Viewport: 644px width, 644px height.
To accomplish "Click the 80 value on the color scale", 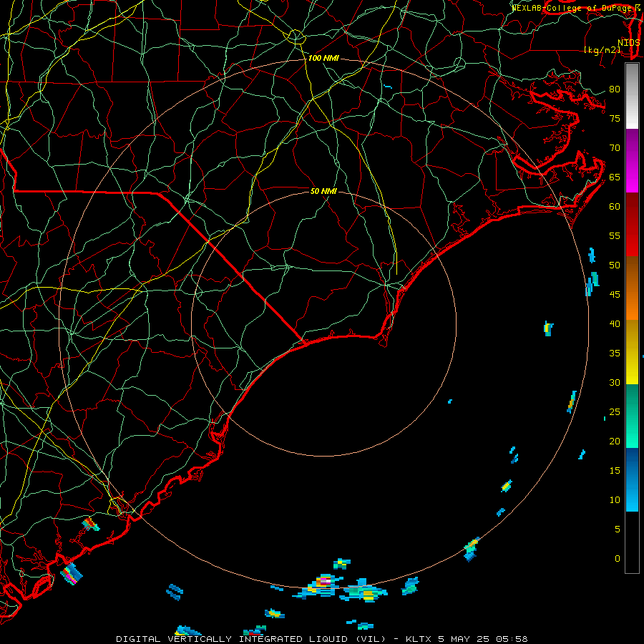I will 615,89.
